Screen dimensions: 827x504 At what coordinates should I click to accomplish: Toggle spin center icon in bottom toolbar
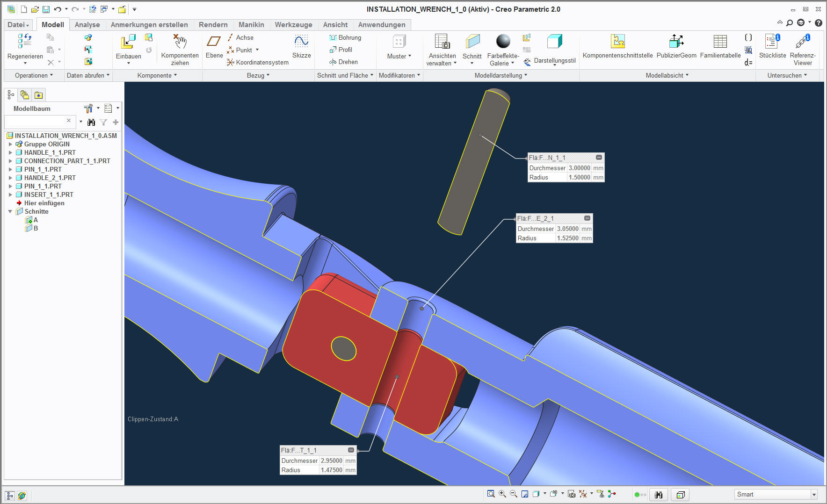tap(612, 494)
